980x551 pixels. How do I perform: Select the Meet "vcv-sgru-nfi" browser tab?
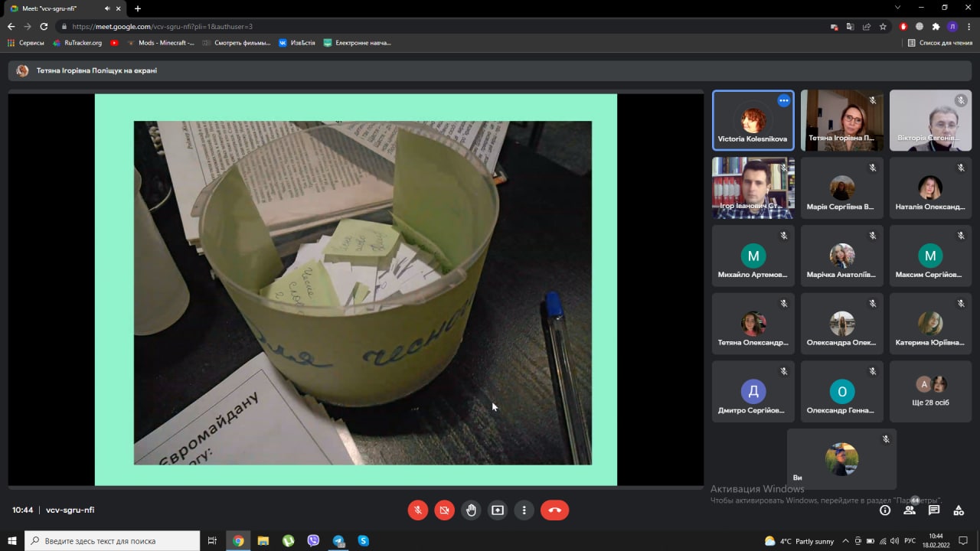[61, 8]
